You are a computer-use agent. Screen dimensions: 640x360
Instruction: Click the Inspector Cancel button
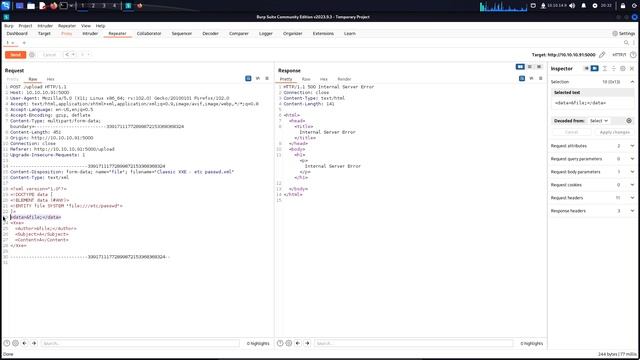[571, 132]
